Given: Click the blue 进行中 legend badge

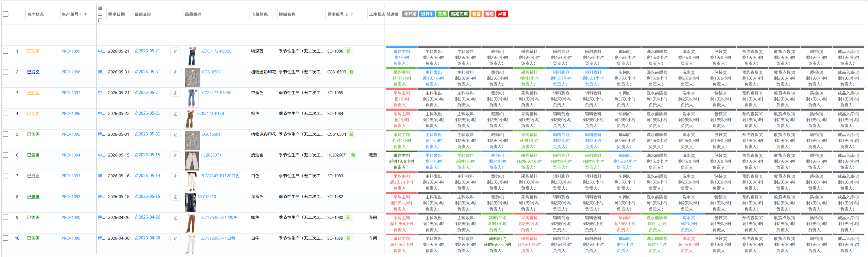Looking at the screenshot, I should (427, 14).
